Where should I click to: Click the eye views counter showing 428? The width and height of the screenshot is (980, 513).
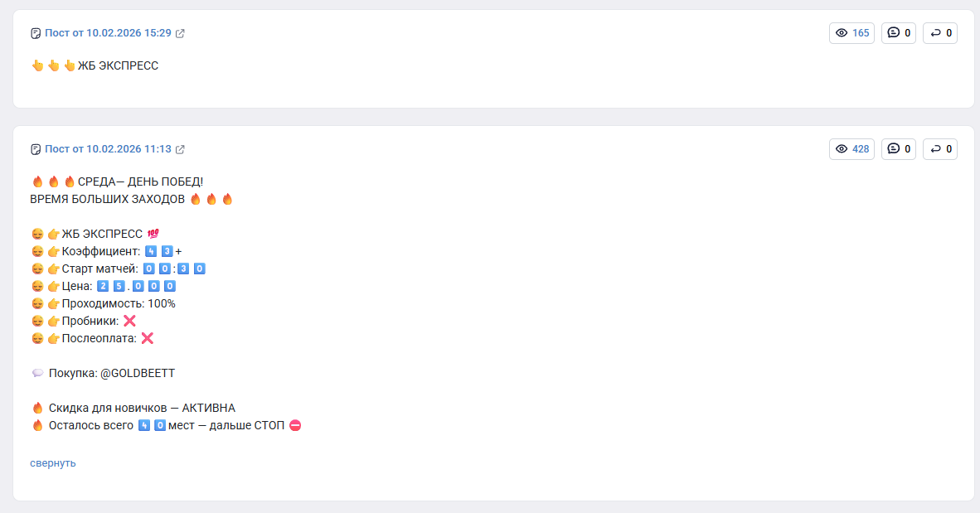851,149
